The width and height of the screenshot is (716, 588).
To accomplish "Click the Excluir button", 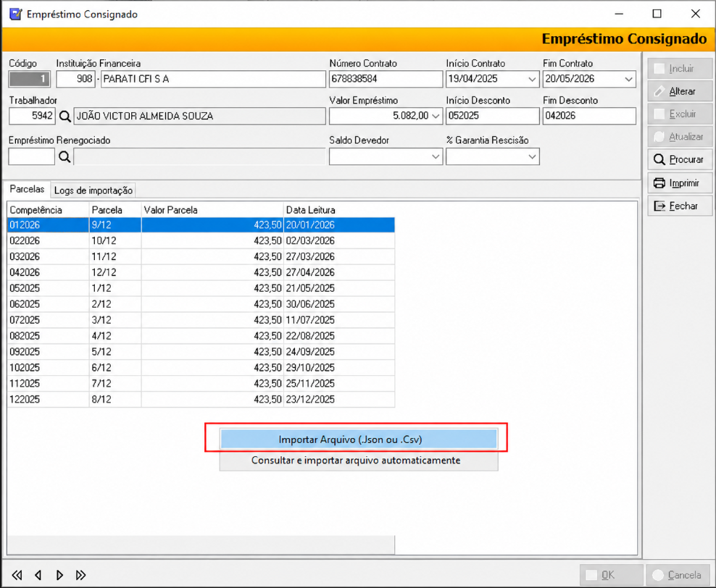I will (x=680, y=114).
